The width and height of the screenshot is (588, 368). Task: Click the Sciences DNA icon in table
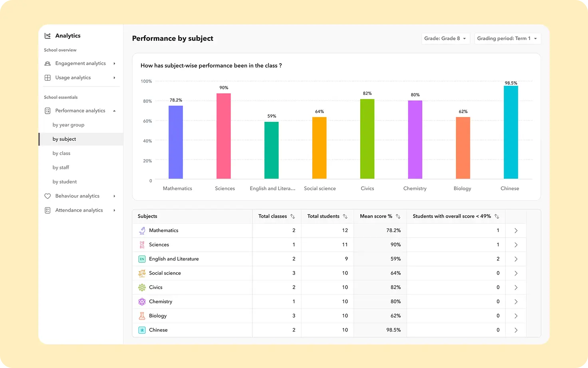click(142, 245)
